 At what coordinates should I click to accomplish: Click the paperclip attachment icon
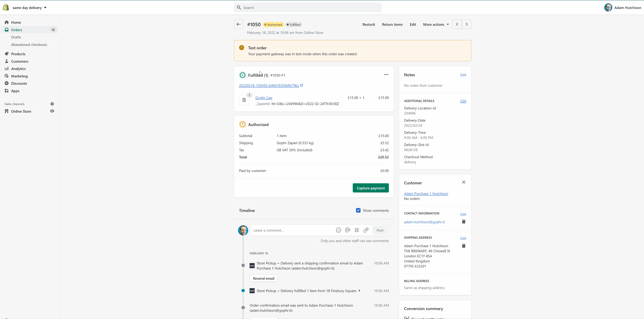(x=366, y=230)
